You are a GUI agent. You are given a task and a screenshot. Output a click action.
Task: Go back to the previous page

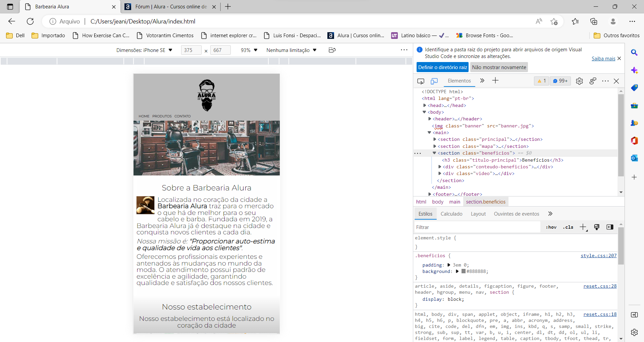pyautogui.click(x=12, y=21)
